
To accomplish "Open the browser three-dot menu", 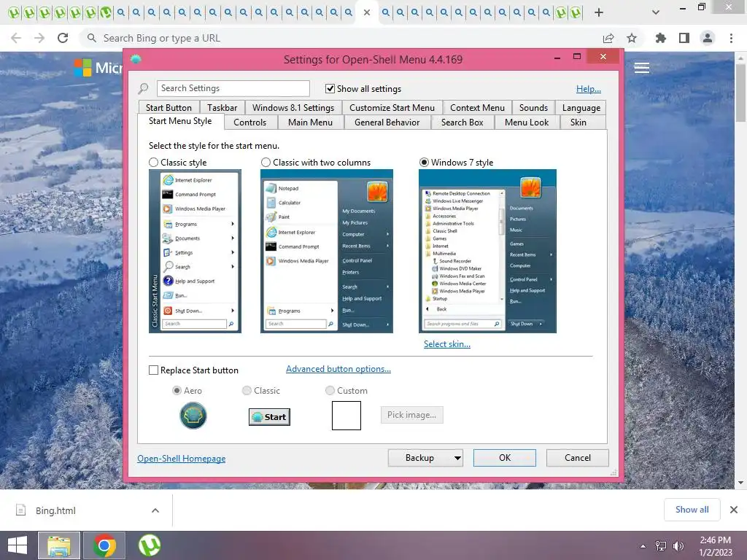I will pos(731,38).
